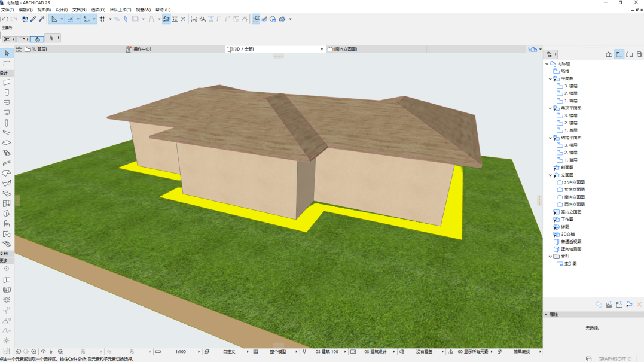The image size is (644, 362).
Task: Select 3D文档 in Navigator
Action: (x=567, y=234)
